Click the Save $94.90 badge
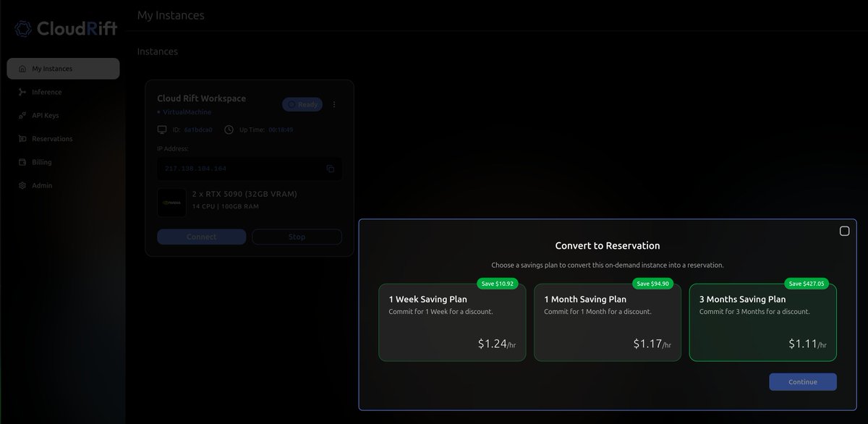The height and width of the screenshot is (424, 868). click(x=653, y=284)
